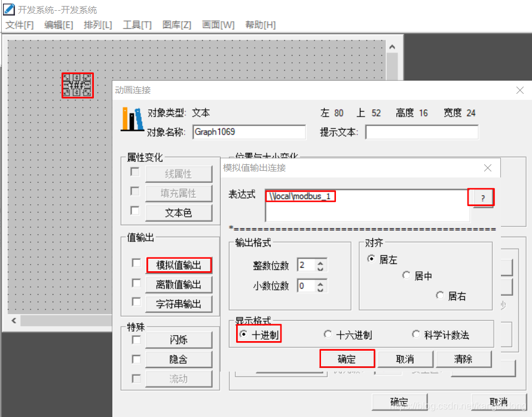
Task: Close the 模拟值输出连接 dialog
Action: pyautogui.click(x=488, y=168)
